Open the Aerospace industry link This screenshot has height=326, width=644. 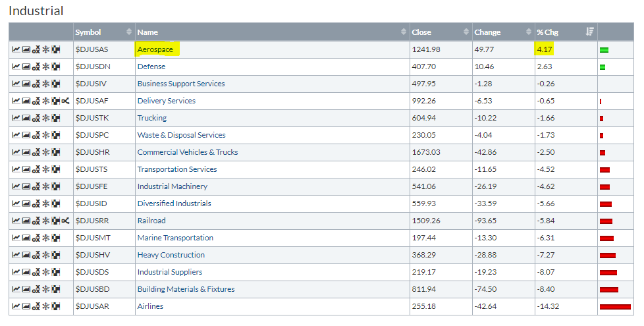click(155, 49)
